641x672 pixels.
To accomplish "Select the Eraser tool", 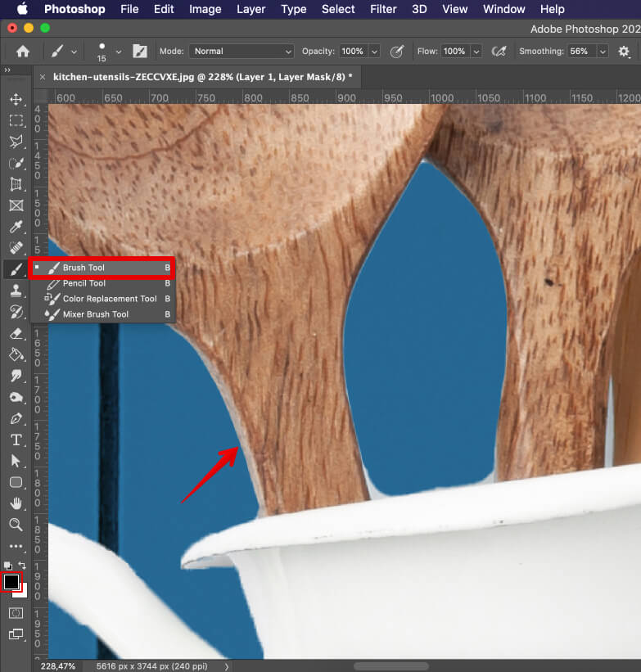I will coord(16,333).
